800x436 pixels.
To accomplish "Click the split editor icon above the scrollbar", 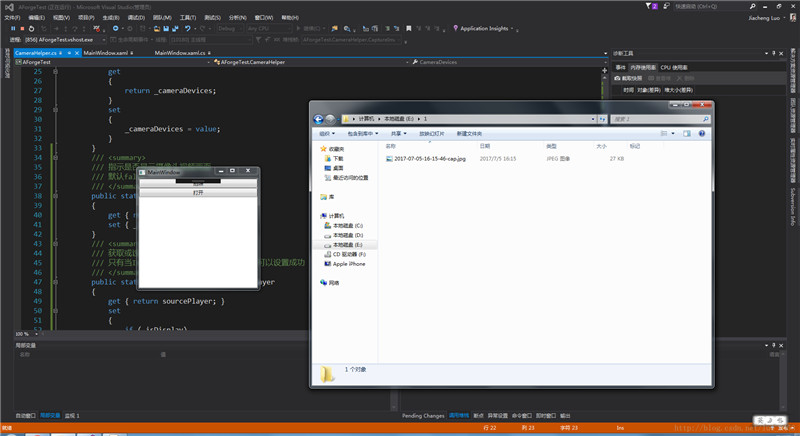I will pos(605,70).
